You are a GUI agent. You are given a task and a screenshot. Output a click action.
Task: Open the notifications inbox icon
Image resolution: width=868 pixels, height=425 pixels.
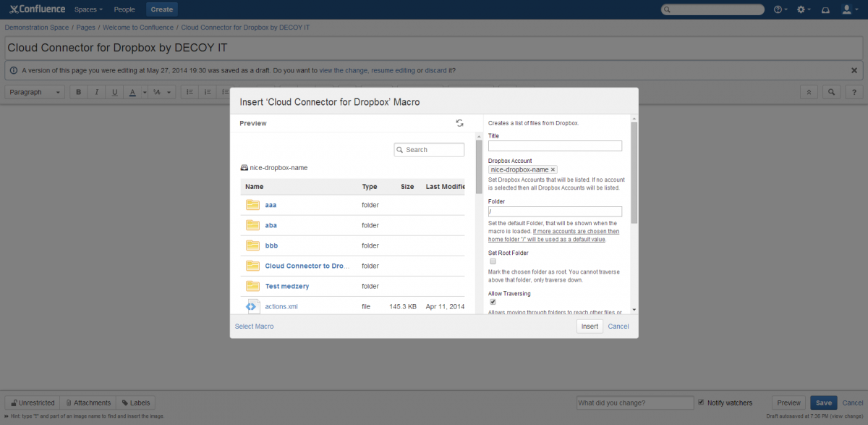point(825,9)
